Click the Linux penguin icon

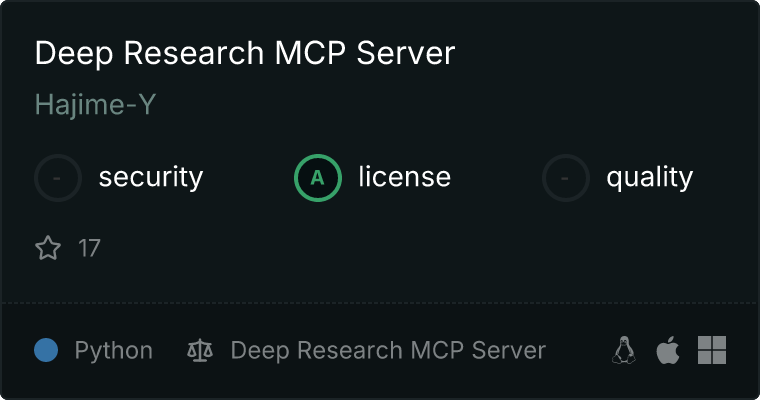624,350
